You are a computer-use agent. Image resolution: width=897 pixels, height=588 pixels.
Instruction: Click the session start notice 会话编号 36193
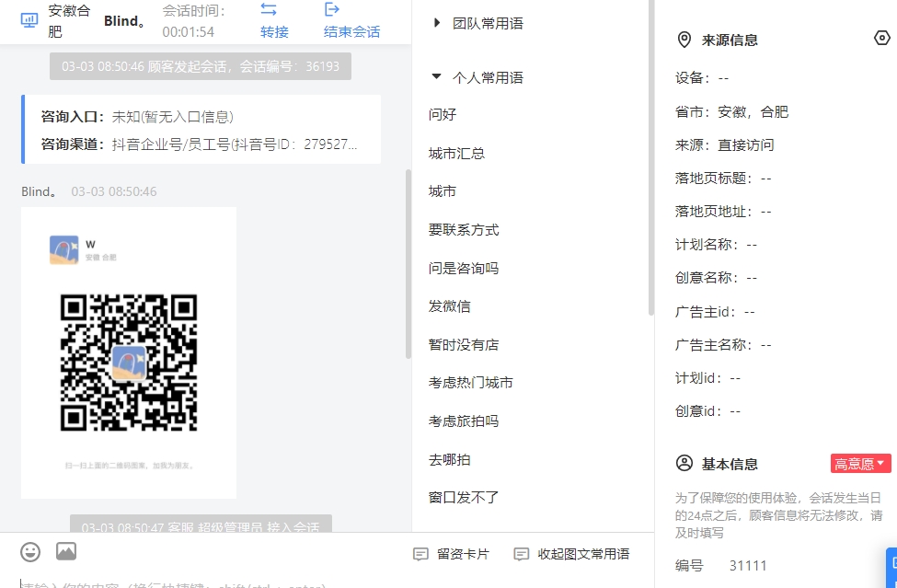(201, 66)
